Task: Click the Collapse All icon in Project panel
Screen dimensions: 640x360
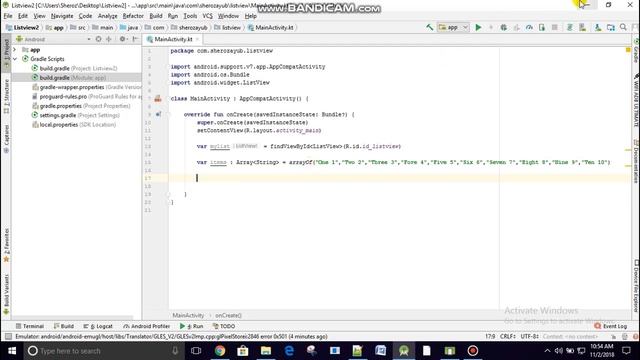Action: [109, 39]
